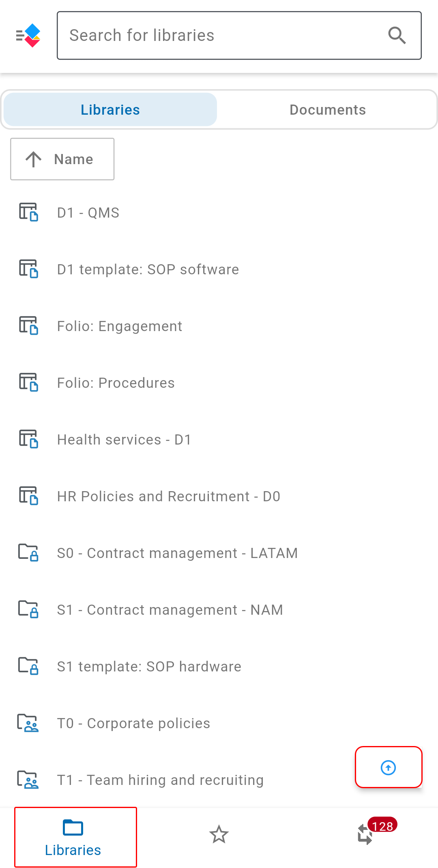Focus the Search for libraries field
This screenshot has height=868, width=438.
coord(239,36)
